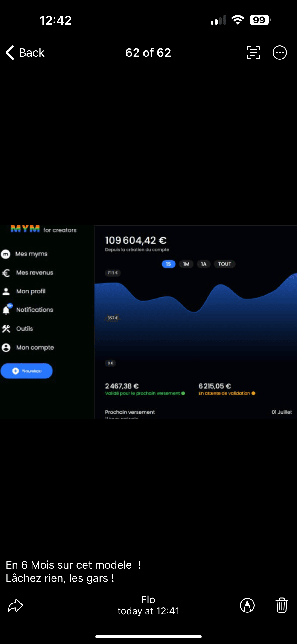The image size is (297, 644).
Task: Open the live text scan icon
Action: 253,53
